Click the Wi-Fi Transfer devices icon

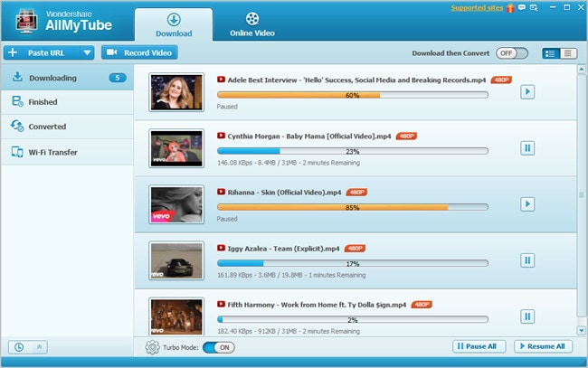point(17,152)
